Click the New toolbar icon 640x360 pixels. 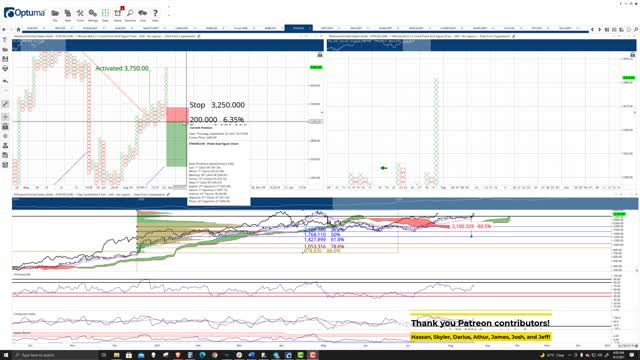coord(68,14)
